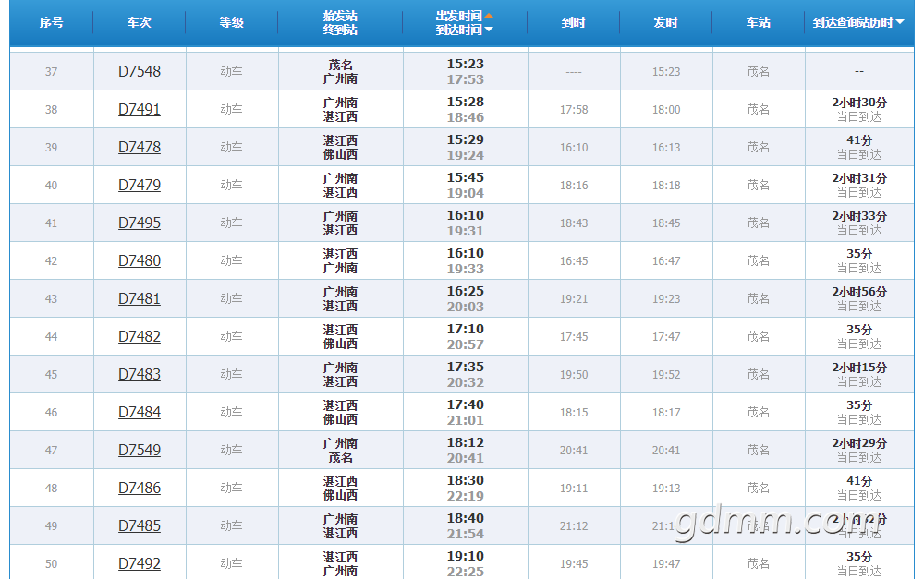View train D7480 schedule
Image resolution: width=924 pixels, height=579 pixels.
140,260
